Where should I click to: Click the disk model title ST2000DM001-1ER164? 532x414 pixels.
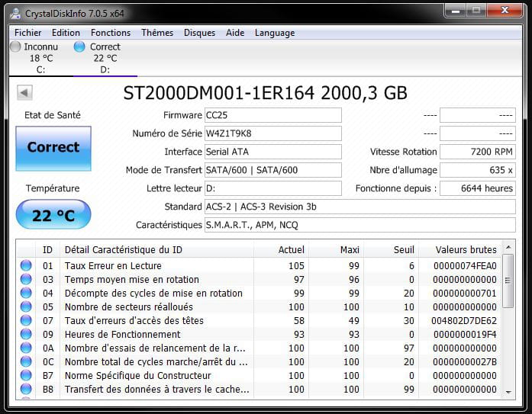click(x=218, y=93)
